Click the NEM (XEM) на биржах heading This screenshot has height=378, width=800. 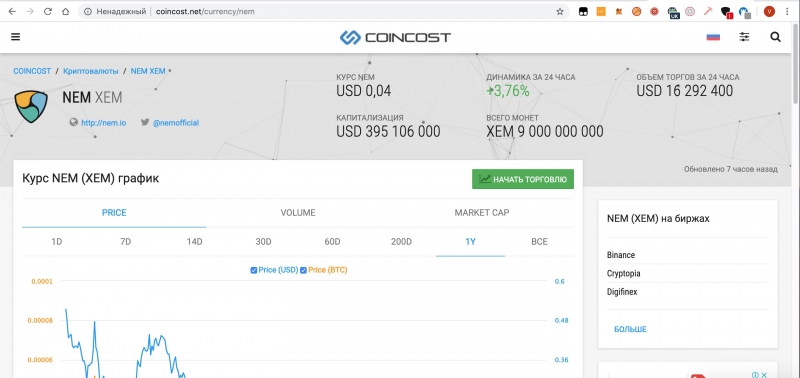coord(658,219)
